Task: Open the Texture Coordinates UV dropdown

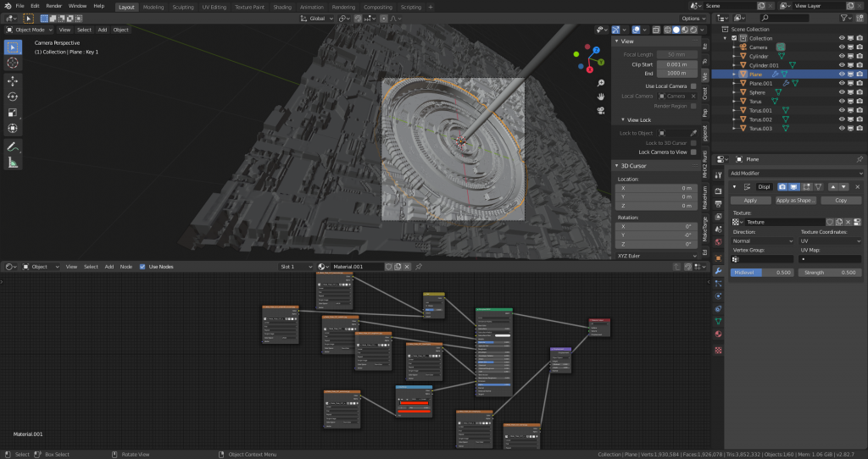Action: (x=830, y=241)
